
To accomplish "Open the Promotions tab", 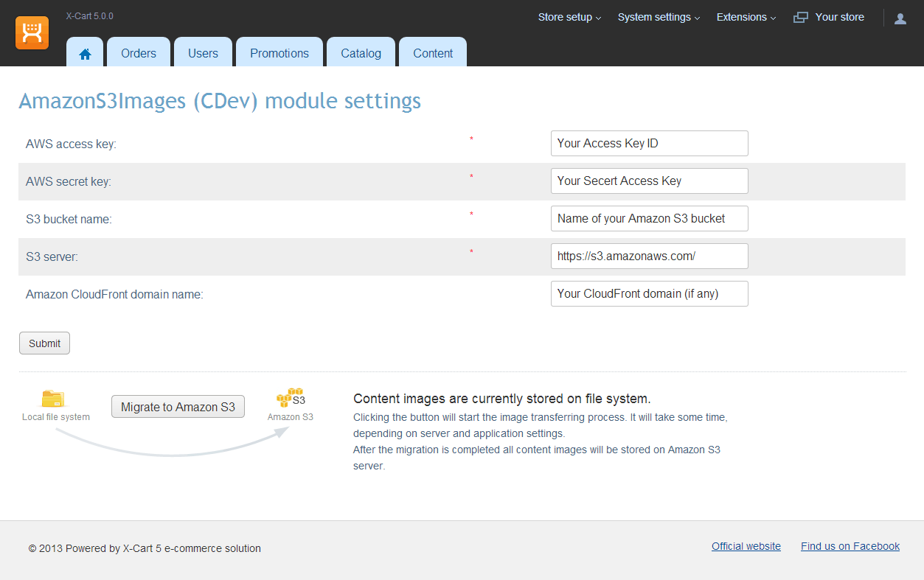I will coord(279,52).
